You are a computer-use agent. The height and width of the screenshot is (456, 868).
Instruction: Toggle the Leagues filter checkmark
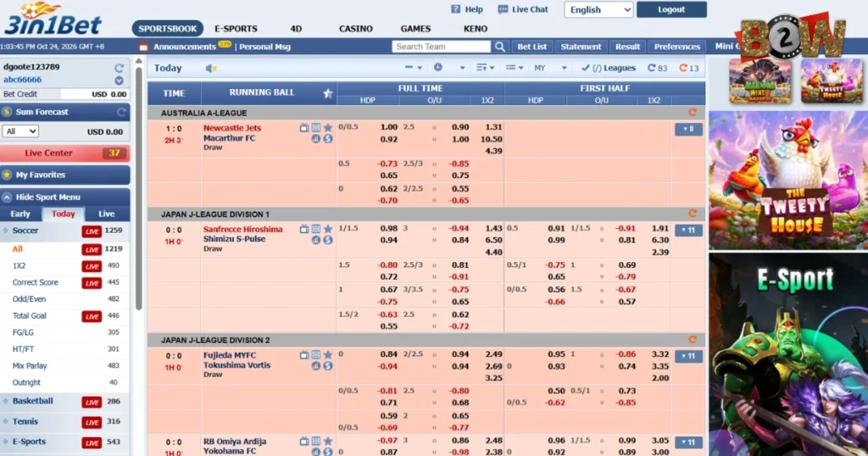point(585,68)
